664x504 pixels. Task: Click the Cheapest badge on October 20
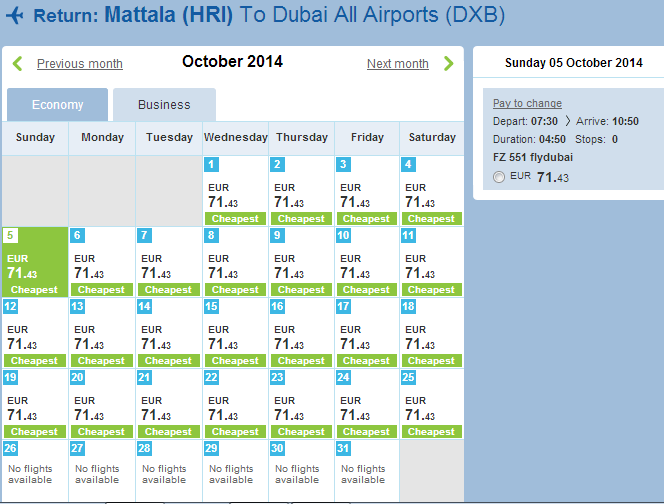coord(102,432)
